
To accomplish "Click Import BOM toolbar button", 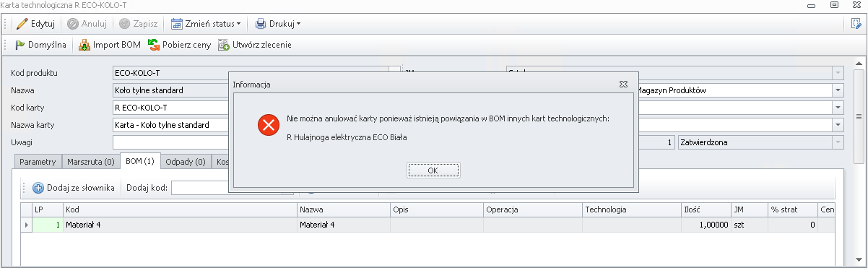I will pos(109,45).
